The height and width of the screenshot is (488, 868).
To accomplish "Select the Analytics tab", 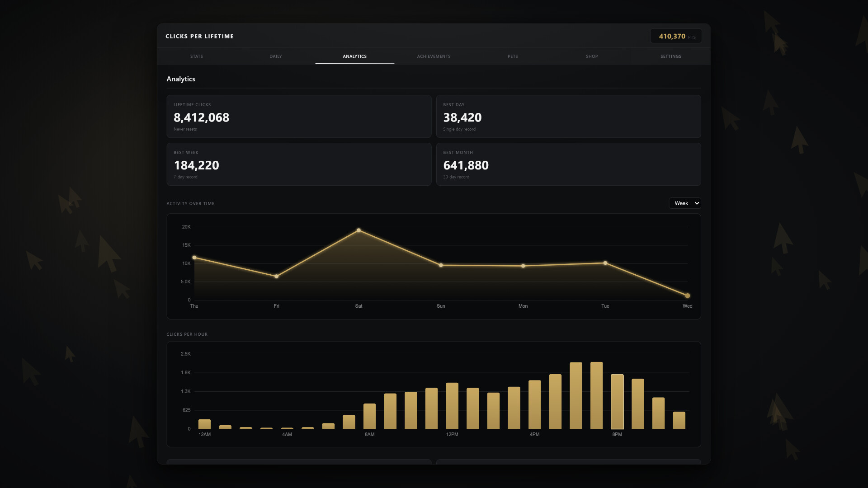I will 354,56.
